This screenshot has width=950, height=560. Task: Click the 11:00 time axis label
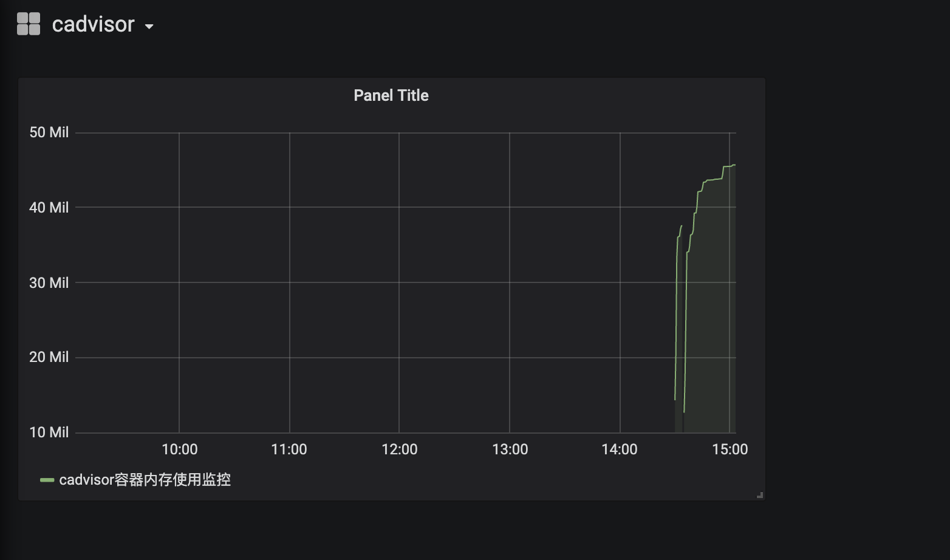tap(289, 449)
